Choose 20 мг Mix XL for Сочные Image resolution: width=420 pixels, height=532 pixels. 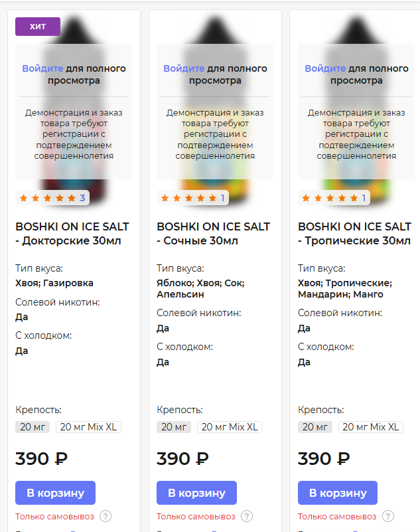(x=230, y=427)
